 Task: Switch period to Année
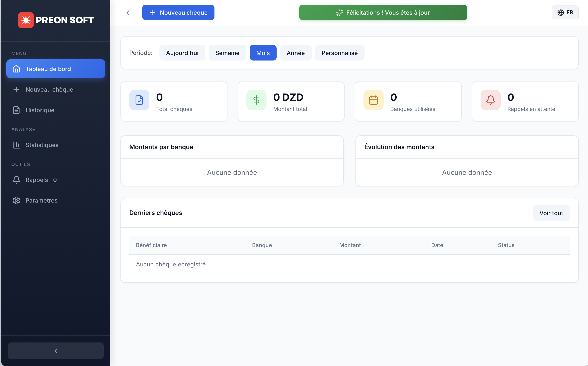tap(295, 53)
